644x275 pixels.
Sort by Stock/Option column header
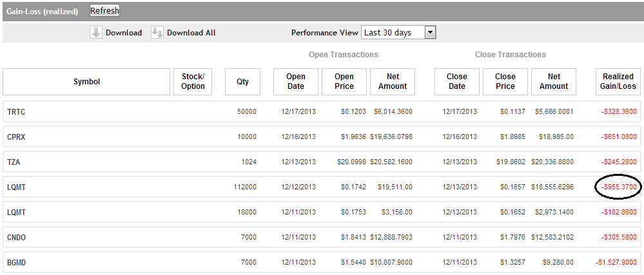pos(193,82)
